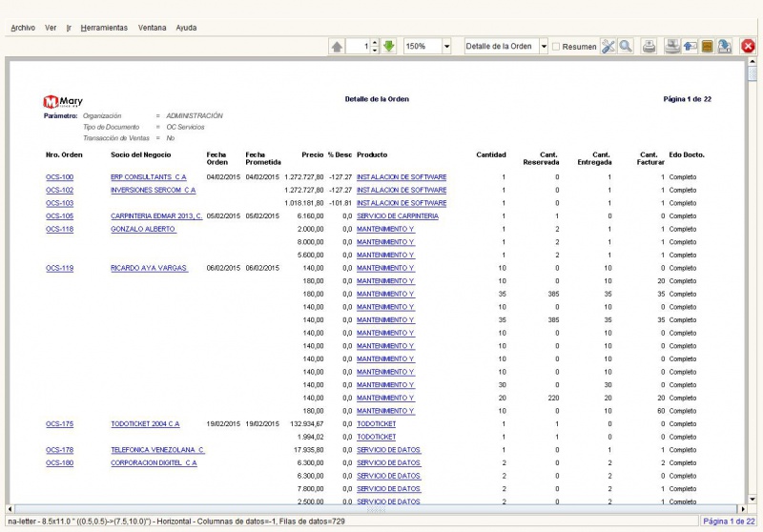This screenshot has height=532, width=763.
Task: Click the Cantidad column header
Action: click(x=491, y=154)
